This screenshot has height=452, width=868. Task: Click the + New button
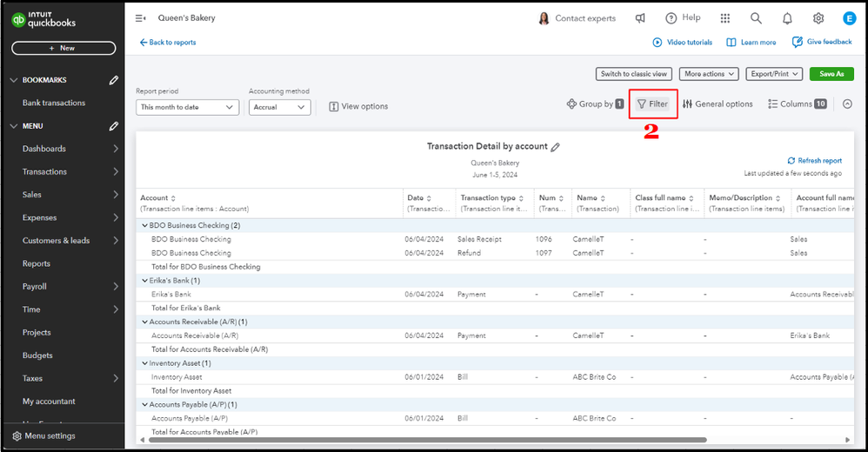pyautogui.click(x=63, y=48)
